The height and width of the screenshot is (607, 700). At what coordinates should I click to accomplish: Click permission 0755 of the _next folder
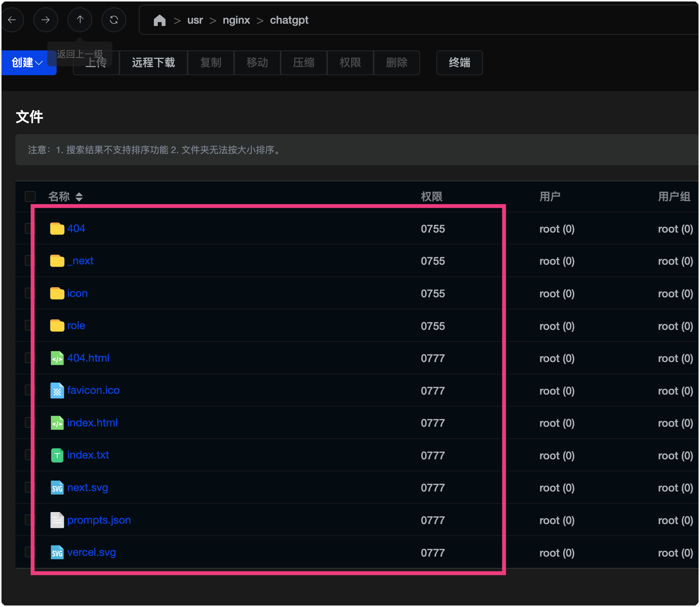coord(433,261)
